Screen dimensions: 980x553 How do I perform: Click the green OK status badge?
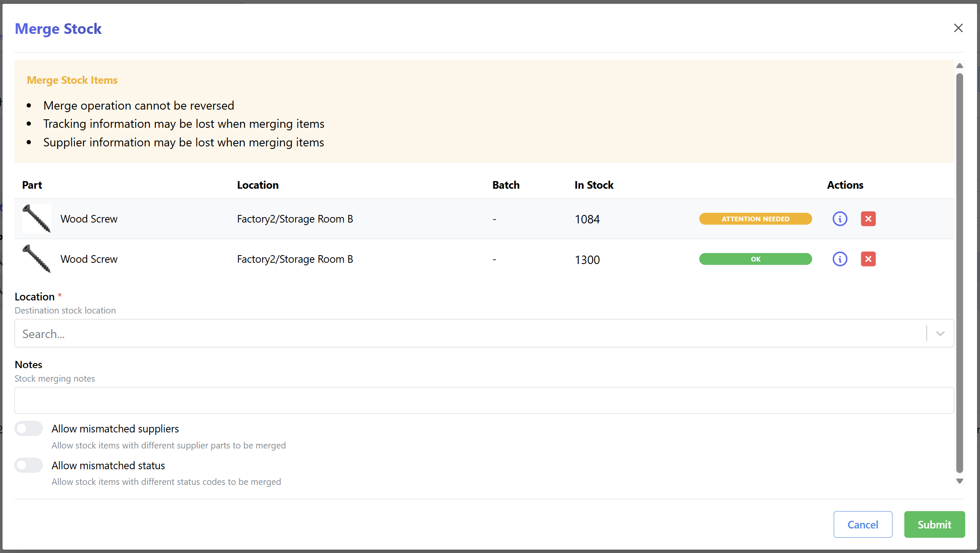[755, 259]
